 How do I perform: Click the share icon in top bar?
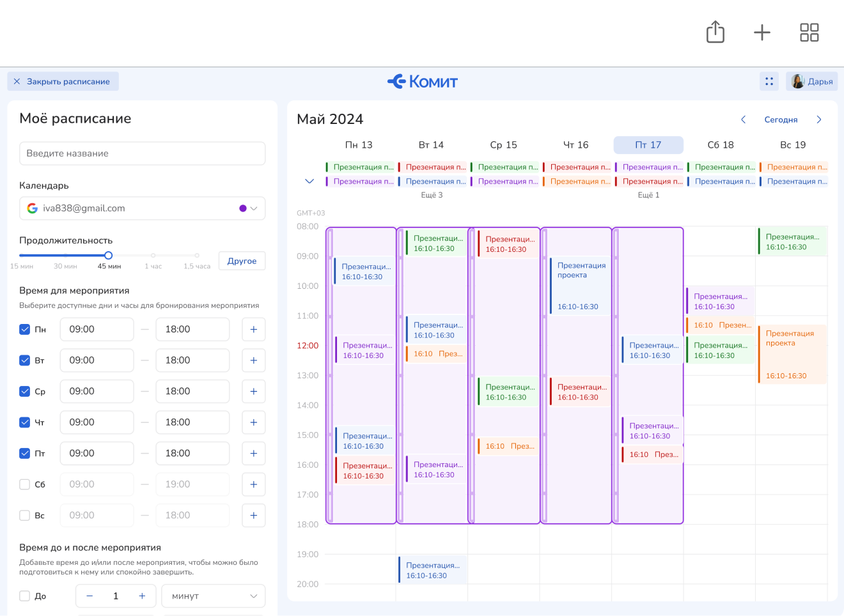pyautogui.click(x=715, y=32)
